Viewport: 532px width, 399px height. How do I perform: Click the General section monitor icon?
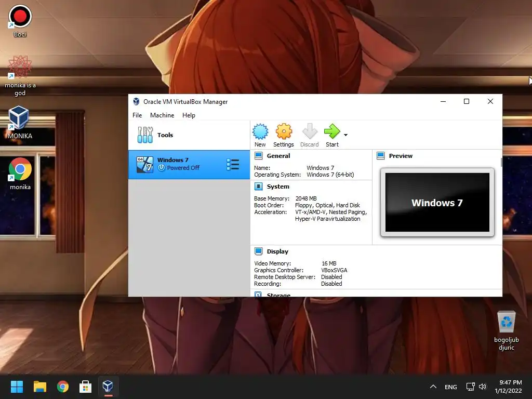pyautogui.click(x=259, y=156)
